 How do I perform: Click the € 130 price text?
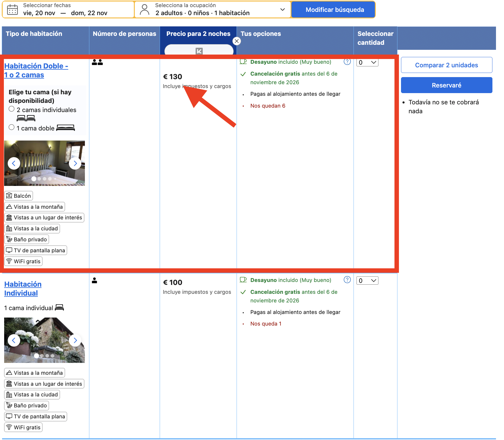(x=172, y=76)
